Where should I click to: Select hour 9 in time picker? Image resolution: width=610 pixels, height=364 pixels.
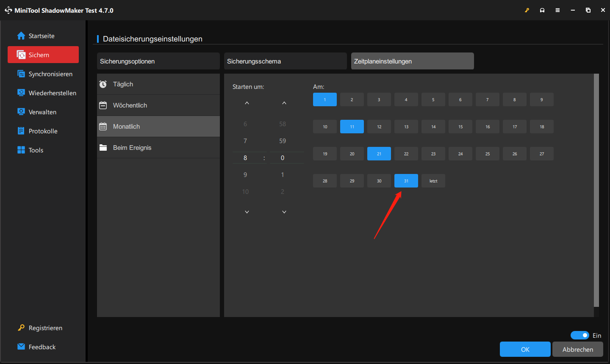(245, 175)
